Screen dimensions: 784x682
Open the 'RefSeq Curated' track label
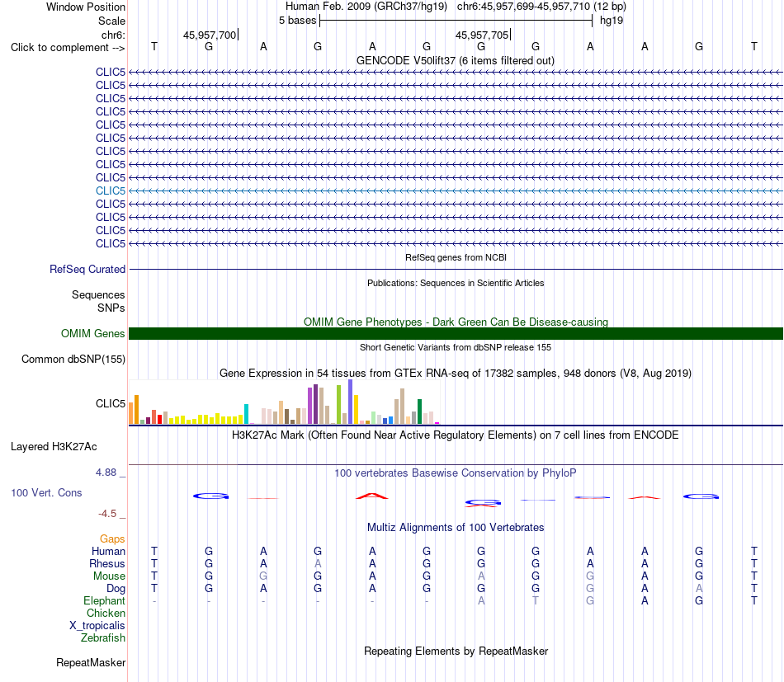point(87,270)
